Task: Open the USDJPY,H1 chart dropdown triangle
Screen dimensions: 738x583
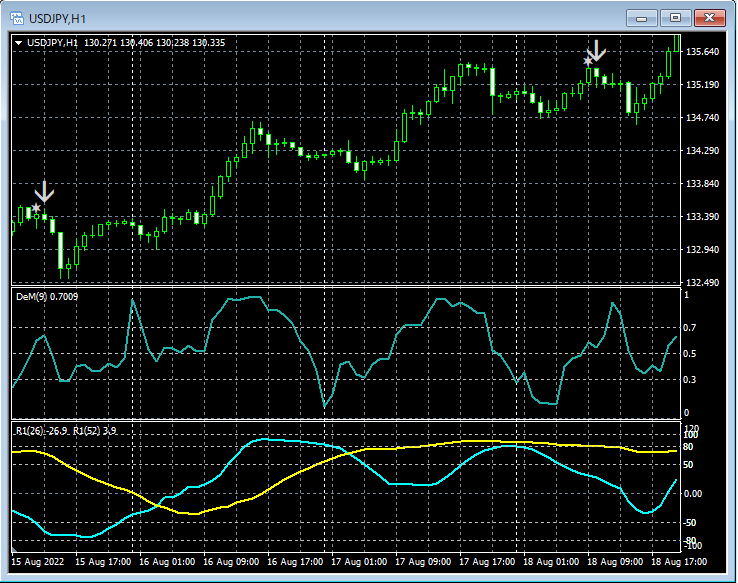Action: pos(19,42)
